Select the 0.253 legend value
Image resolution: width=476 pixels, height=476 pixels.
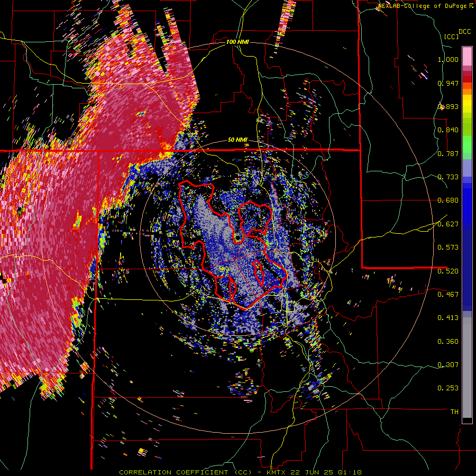448,388
